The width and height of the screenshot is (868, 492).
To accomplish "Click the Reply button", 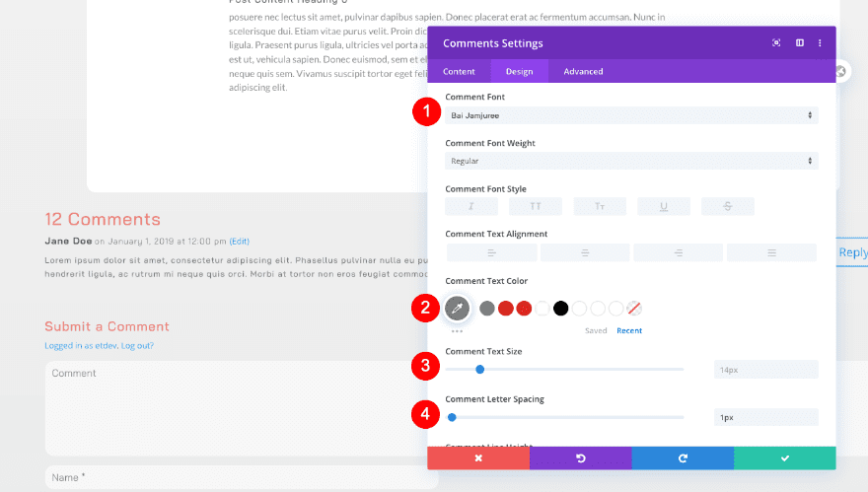I will pyautogui.click(x=852, y=252).
